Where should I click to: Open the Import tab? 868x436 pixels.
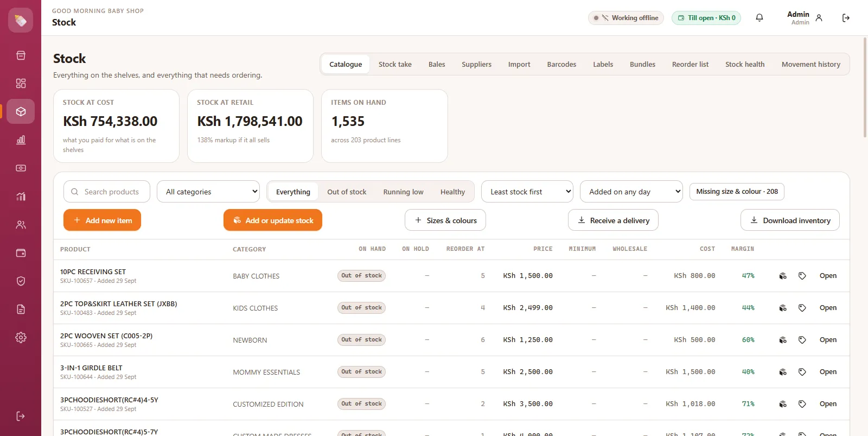point(519,64)
